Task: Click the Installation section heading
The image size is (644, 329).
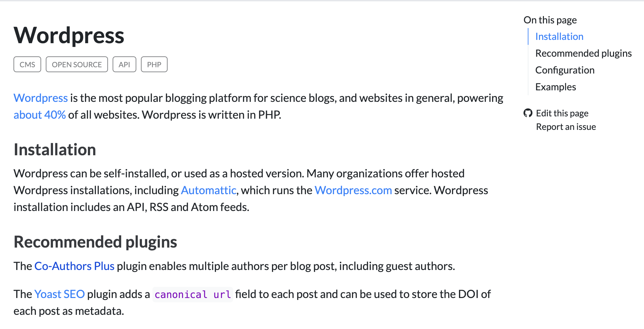Action: click(x=55, y=150)
